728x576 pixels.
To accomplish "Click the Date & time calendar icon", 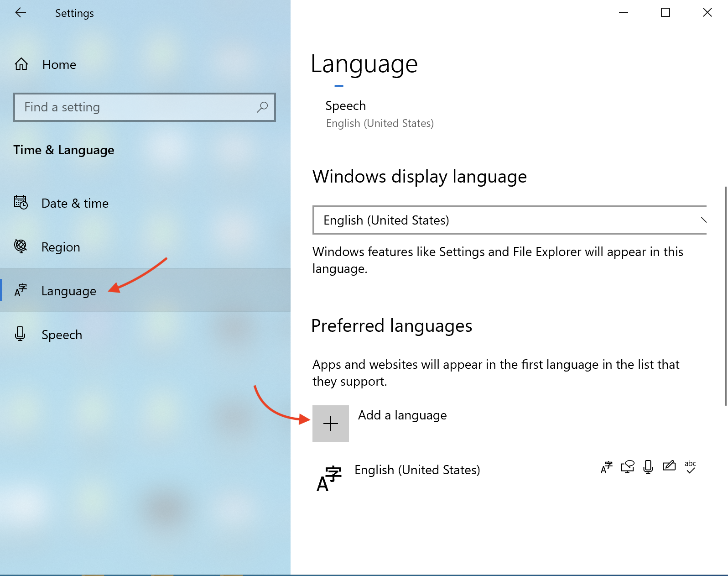I will click(x=21, y=202).
